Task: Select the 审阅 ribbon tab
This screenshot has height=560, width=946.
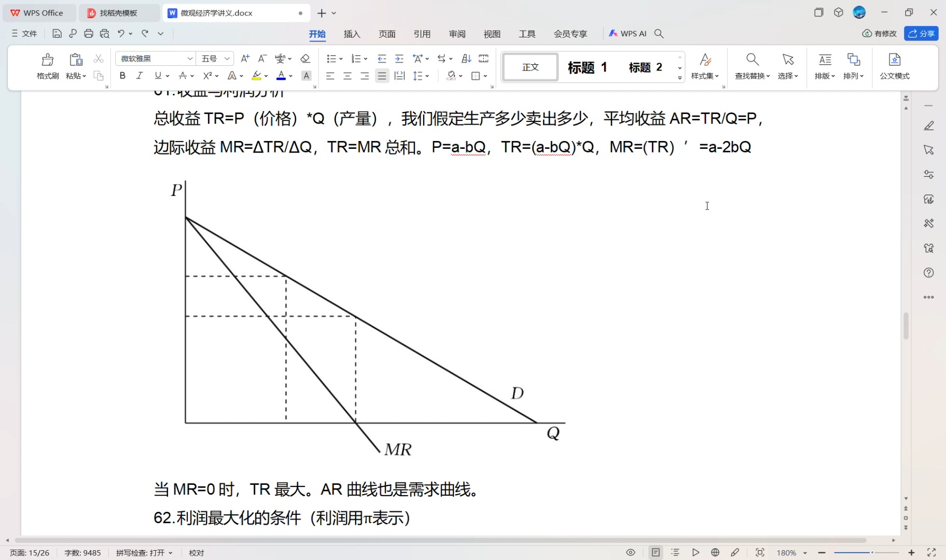Action: click(x=456, y=34)
